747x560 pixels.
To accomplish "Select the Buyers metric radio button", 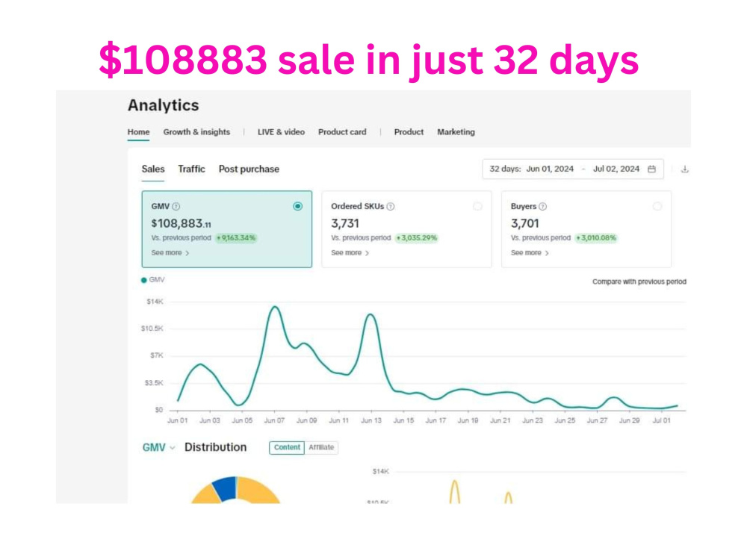I will (657, 206).
